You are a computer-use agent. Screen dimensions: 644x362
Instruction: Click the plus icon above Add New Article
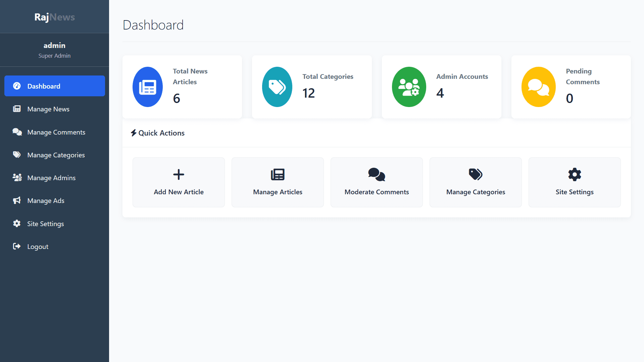(x=179, y=174)
